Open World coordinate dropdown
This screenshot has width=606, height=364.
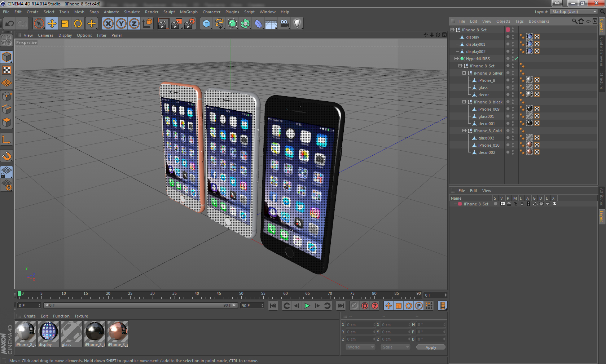pyautogui.click(x=360, y=347)
